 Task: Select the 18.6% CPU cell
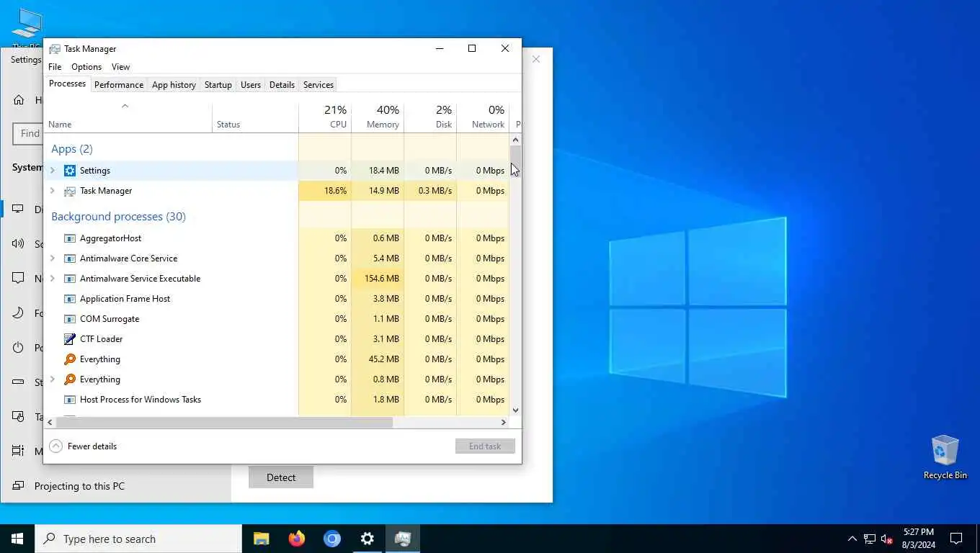[x=325, y=191]
